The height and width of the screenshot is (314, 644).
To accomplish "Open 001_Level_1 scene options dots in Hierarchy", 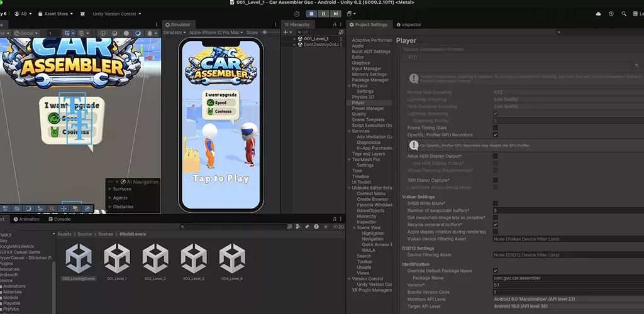I will pyautogui.click(x=341, y=38).
